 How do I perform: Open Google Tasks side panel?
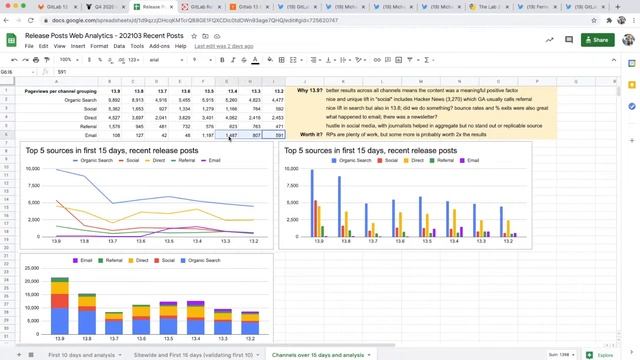[x=632, y=106]
